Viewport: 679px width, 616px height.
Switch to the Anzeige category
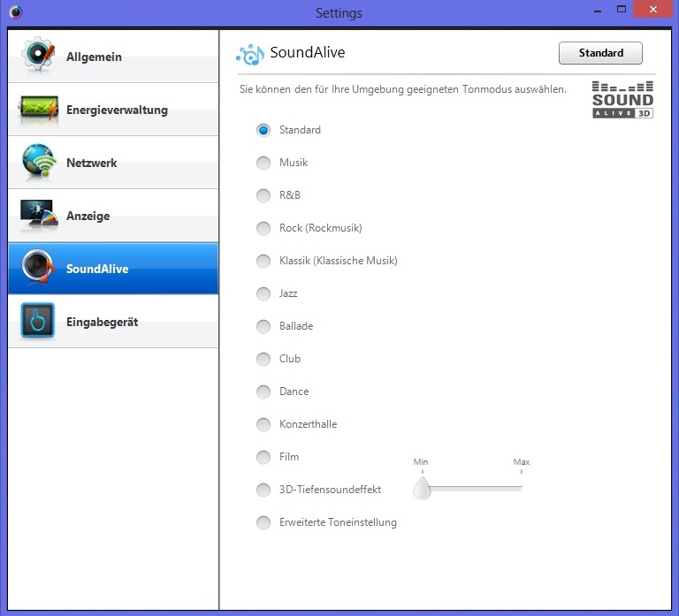[113, 216]
